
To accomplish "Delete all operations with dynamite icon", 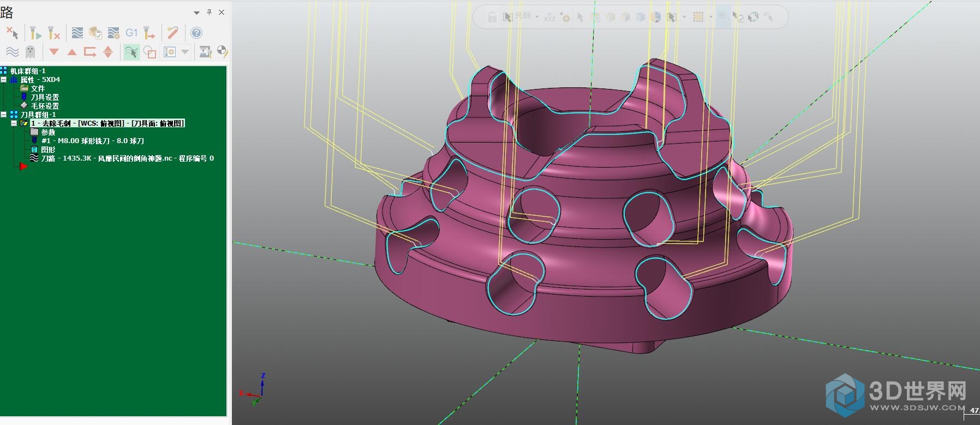I will click(173, 33).
